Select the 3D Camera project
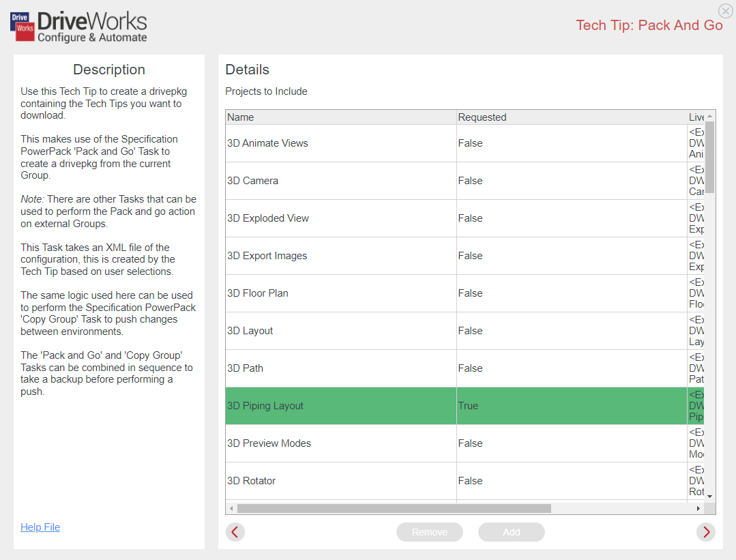This screenshot has width=736, height=560. pos(341,181)
